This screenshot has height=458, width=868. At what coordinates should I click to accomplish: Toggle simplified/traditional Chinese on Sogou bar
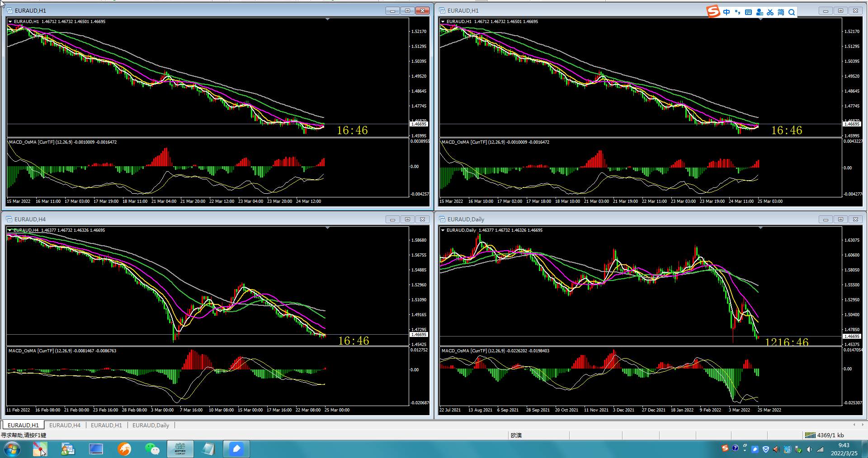coord(781,12)
